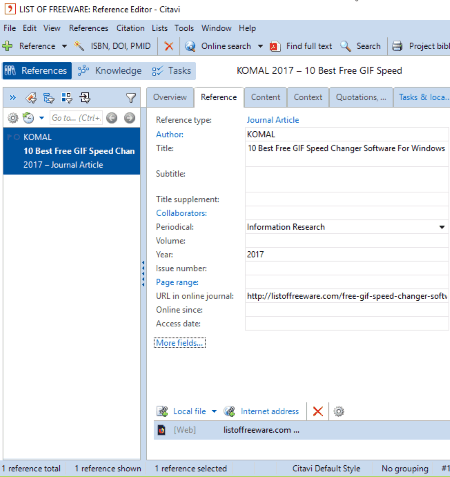This screenshot has height=477, width=450.
Task: Open the Online search dropdown arrow
Action: (x=260, y=46)
